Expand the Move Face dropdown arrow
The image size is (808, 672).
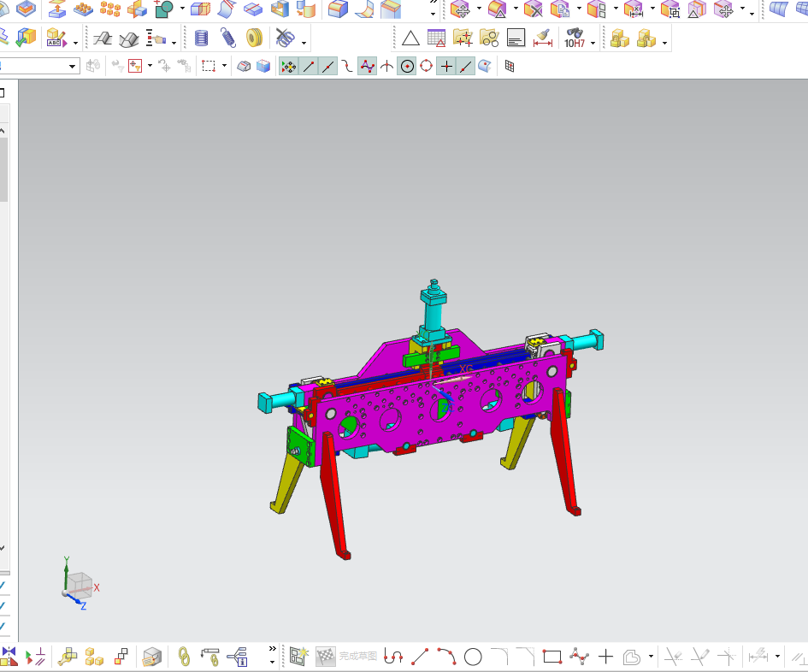click(x=479, y=9)
